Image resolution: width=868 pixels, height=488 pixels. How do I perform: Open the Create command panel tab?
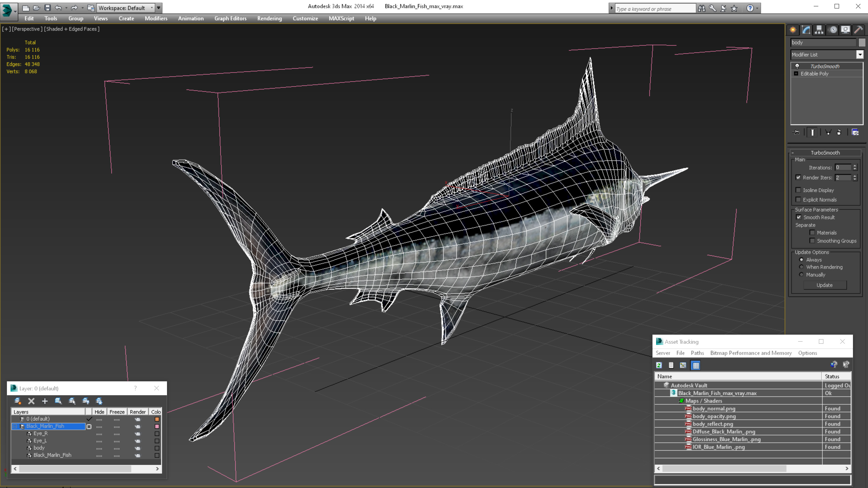pos(793,30)
